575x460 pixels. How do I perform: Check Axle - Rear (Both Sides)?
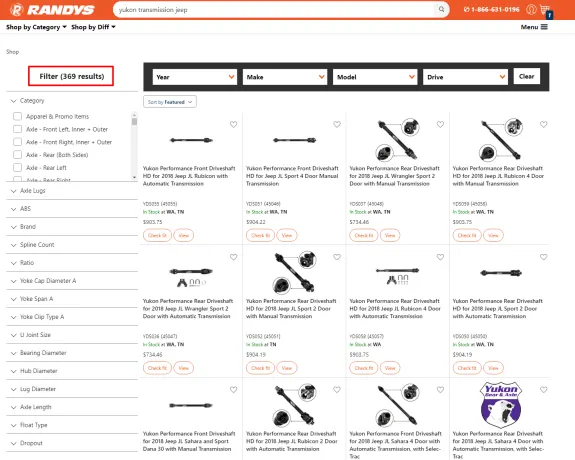point(17,155)
